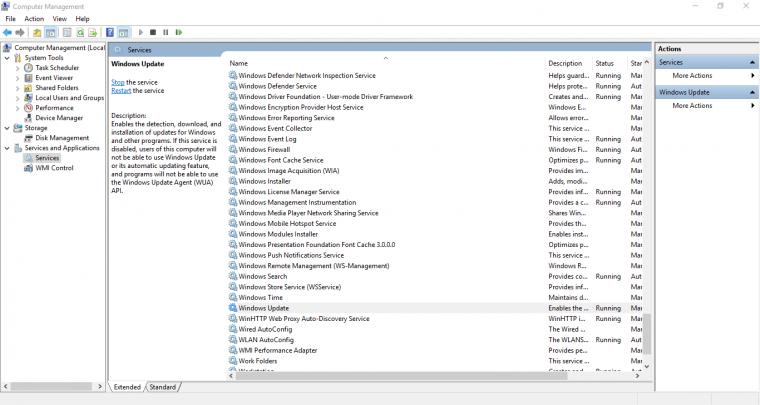The image size is (760, 405).
Task: Select the Windows Event Log service row
Action: click(435, 139)
